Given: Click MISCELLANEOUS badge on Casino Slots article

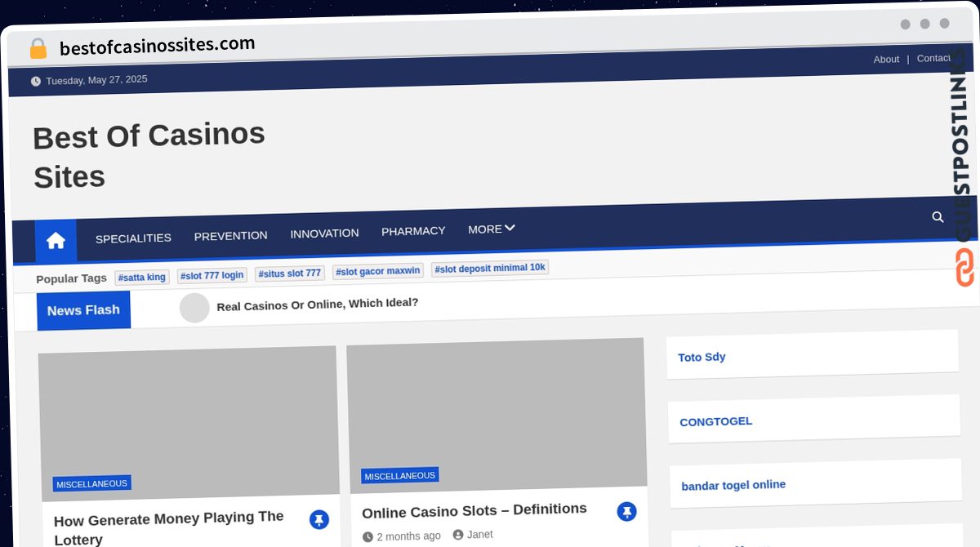Looking at the screenshot, I should pyautogui.click(x=400, y=475).
